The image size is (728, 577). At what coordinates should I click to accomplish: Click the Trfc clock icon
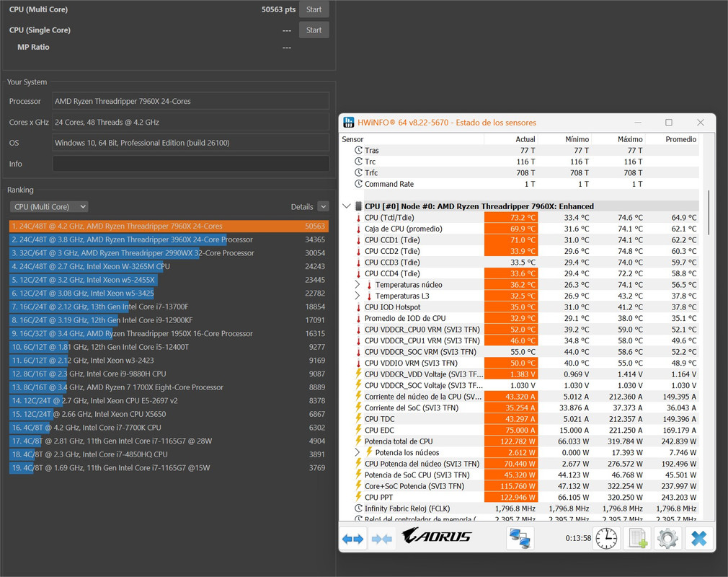358,172
